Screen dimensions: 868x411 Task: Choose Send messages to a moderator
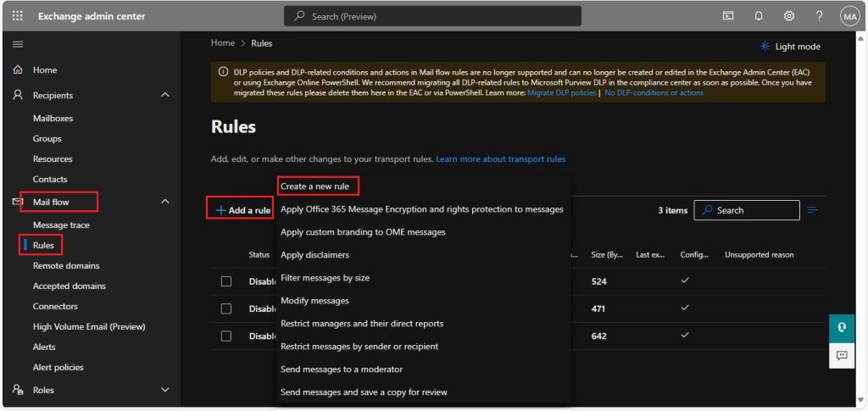pyautogui.click(x=342, y=369)
